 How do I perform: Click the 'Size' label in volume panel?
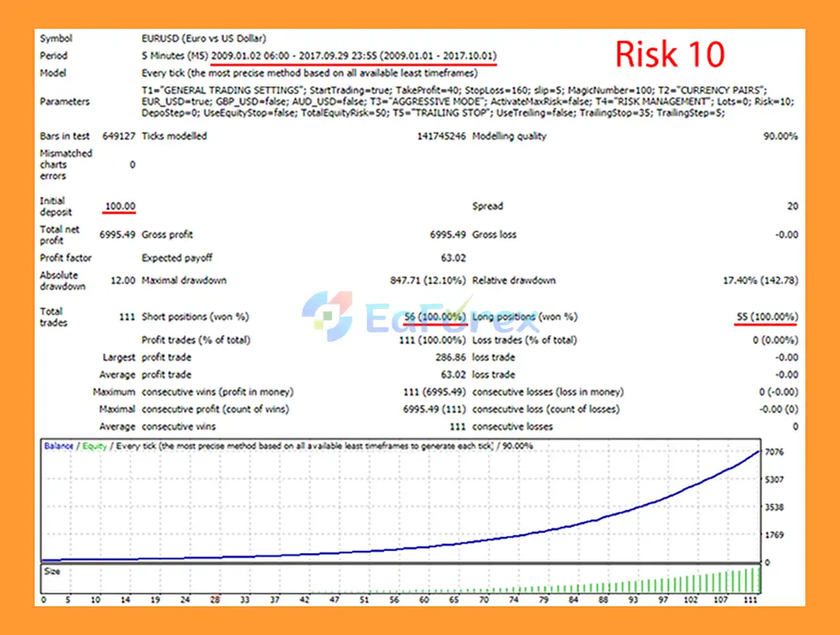(52, 571)
